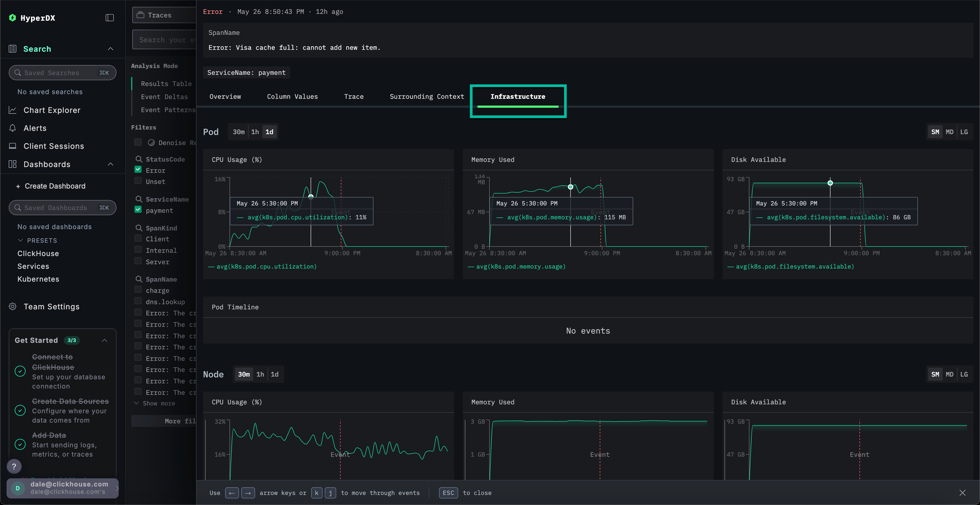Open the help question mark button

[14, 466]
